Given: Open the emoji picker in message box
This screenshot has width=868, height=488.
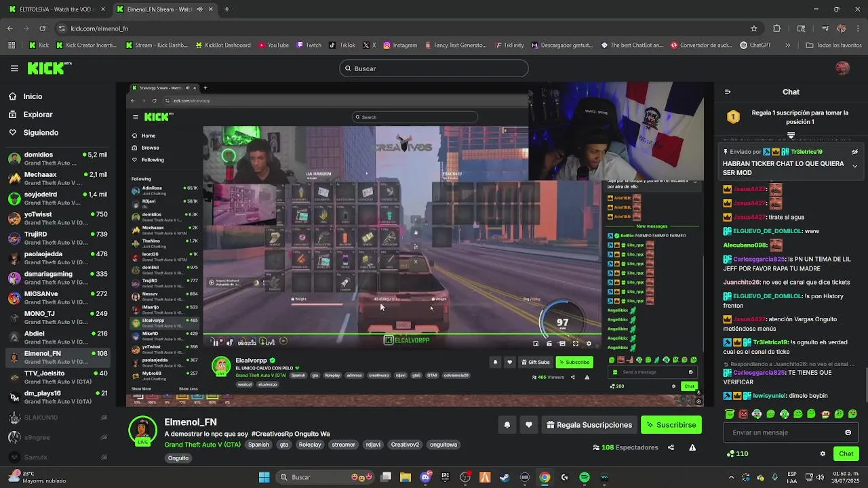Looking at the screenshot, I should pos(848,432).
